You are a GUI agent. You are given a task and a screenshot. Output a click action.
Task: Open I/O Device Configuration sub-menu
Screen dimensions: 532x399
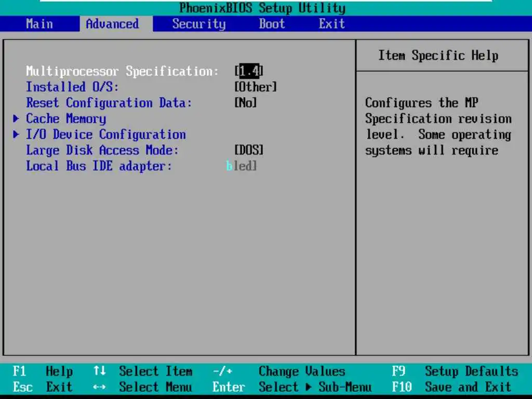[106, 135]
